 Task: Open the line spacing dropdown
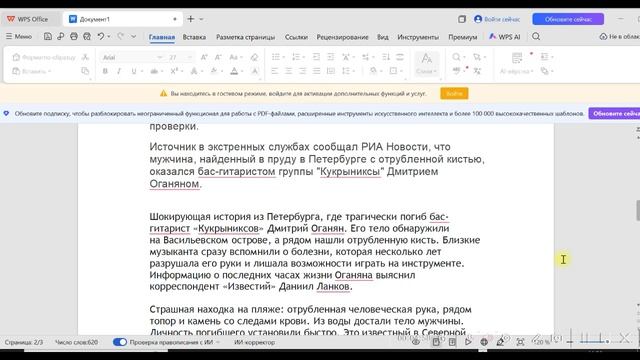[x=348, y=71]
